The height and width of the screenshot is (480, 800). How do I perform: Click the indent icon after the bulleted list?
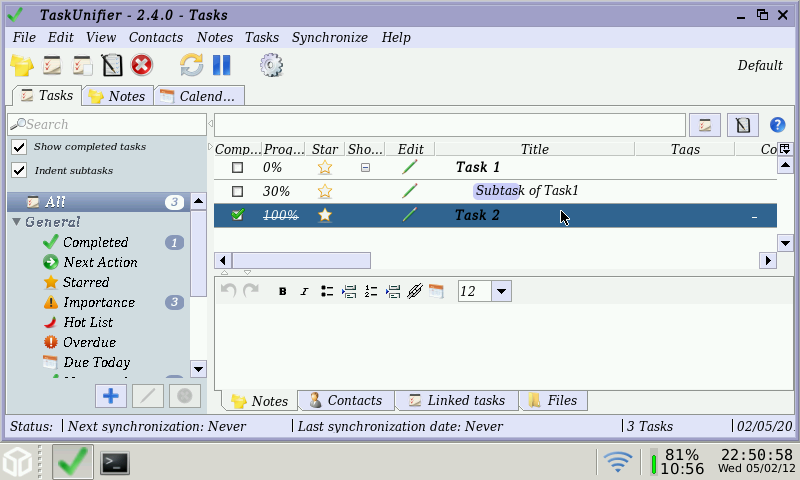349,291
